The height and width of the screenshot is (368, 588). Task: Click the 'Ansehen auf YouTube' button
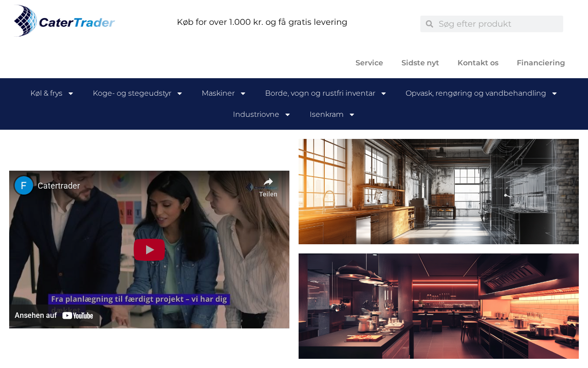54,316
